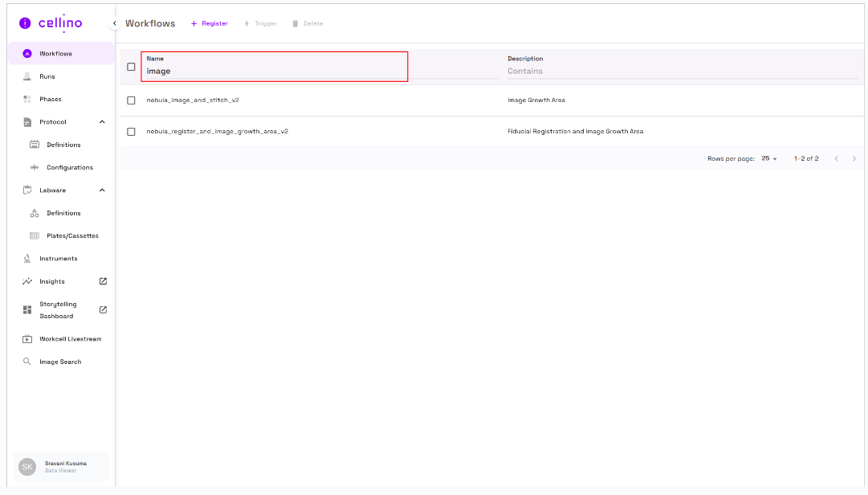The width and height of the screenshot is (868, 495).
Task: Open the Runs sidebar icon
Action: tap(26, 76)
